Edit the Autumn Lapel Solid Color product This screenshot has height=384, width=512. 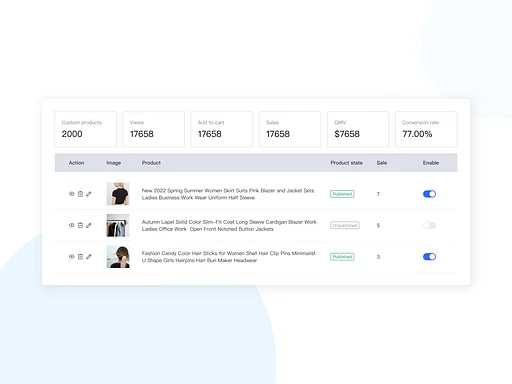[89, 225]
